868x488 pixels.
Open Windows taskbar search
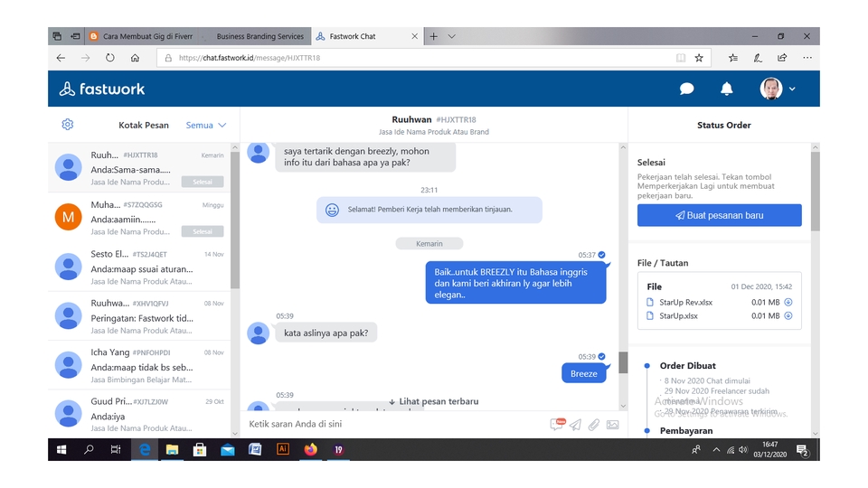coord(89,450)
